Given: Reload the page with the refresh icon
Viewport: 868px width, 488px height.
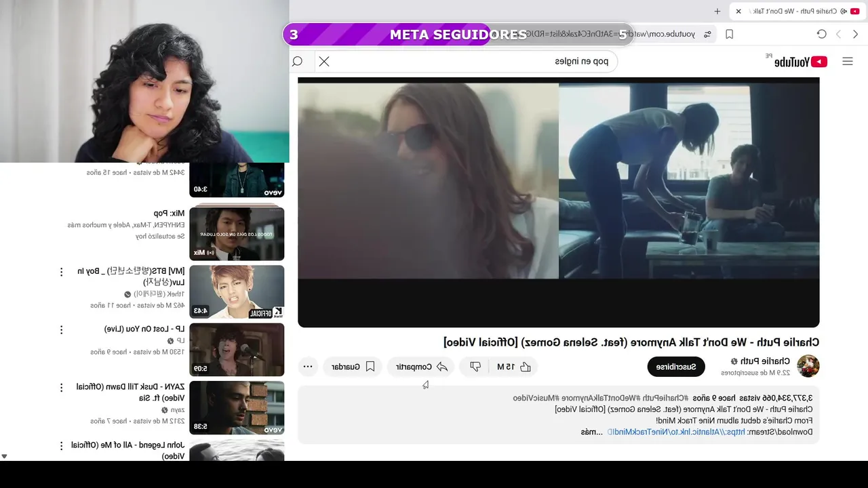Looking at the screenshot, I should [821, 34].
